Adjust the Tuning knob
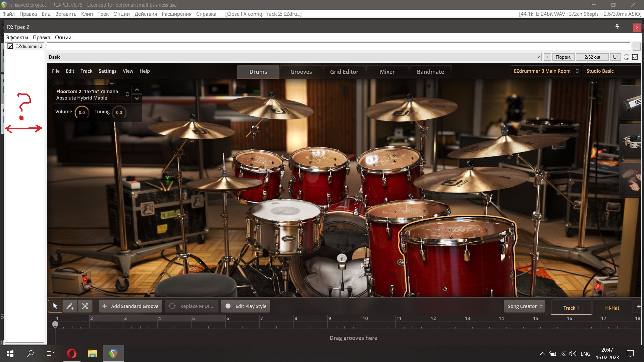The height and width of the screenshot is (362, 644). pos(119,112)
